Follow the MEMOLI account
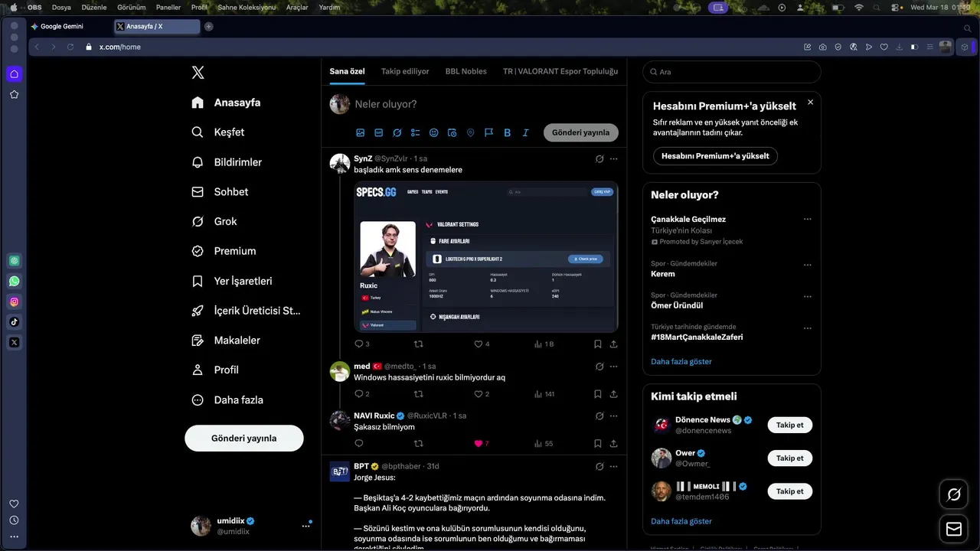Viewport: 980px width, 551px height. tap(789, 491)
